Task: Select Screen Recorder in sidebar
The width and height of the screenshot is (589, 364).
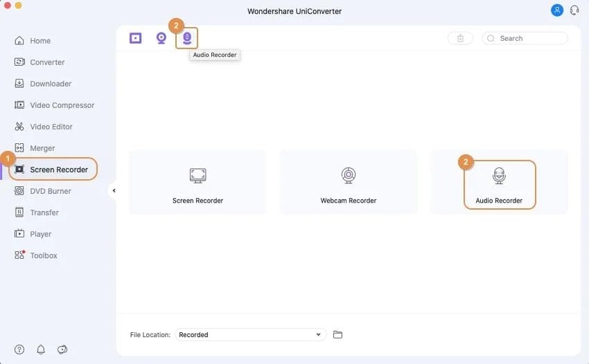Action: [53, 170]
